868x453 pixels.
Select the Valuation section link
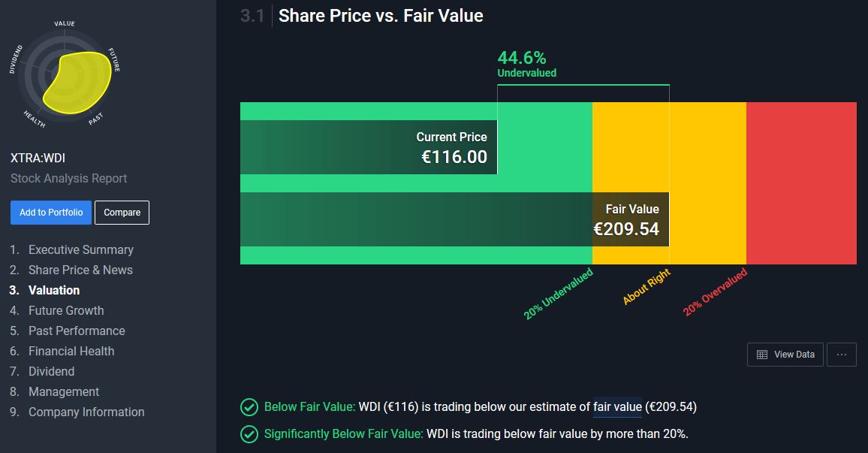(54, 290)
